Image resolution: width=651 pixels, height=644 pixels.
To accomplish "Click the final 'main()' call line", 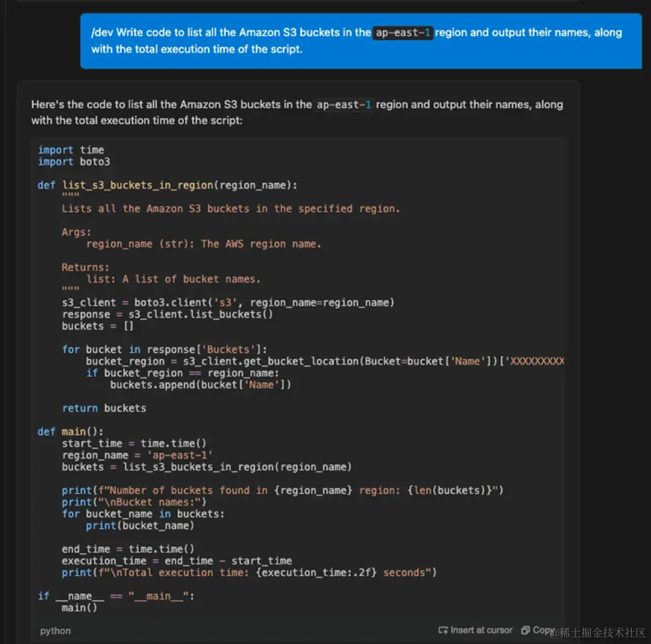I will tap(80, 608).
